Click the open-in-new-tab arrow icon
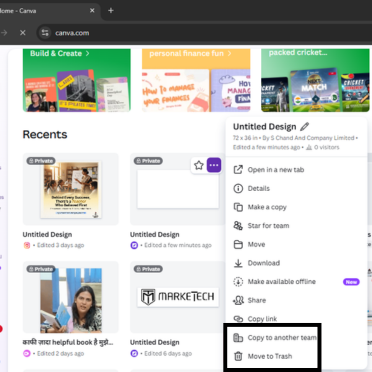 point(238,170)
